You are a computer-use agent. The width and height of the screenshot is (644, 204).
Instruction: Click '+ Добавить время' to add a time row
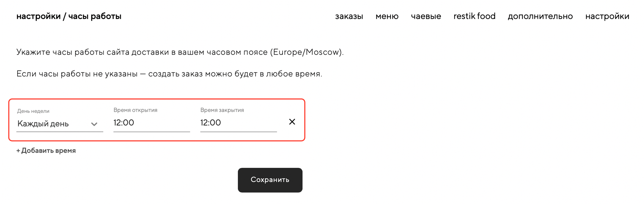(46, 151)
